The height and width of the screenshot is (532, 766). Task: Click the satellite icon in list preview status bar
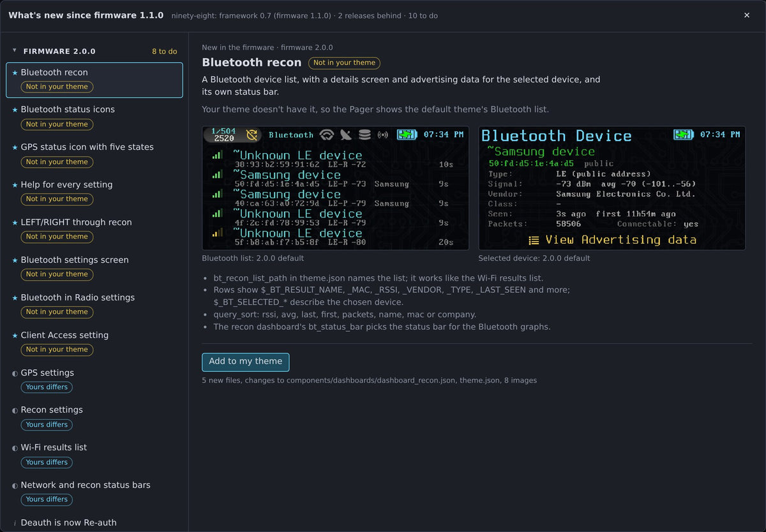(346, 135)
